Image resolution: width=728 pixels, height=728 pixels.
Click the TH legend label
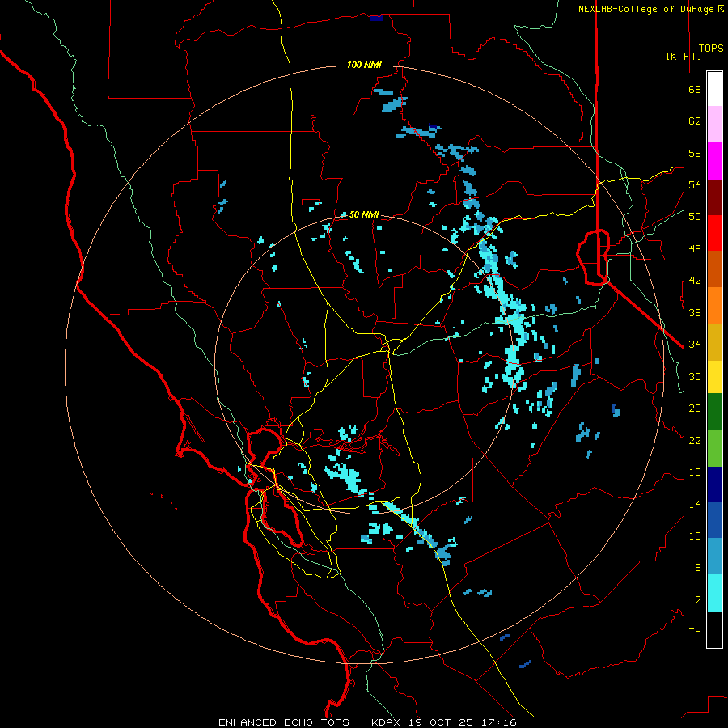(x=695, y=631)
